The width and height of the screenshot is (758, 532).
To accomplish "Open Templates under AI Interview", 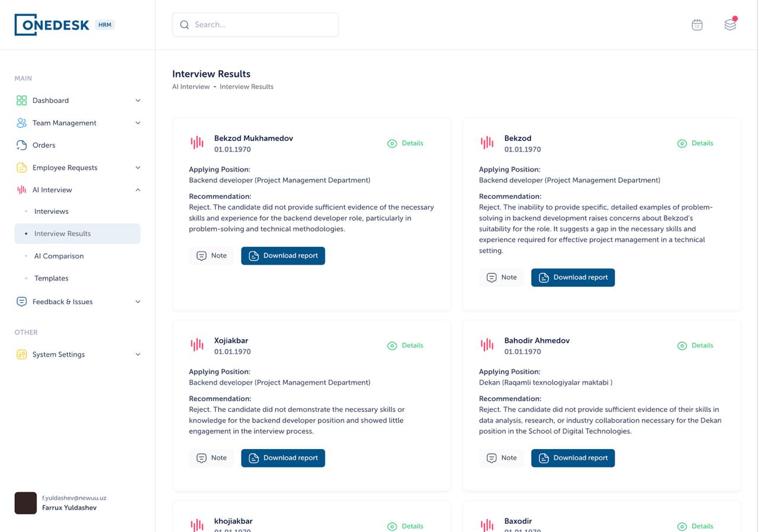I will 52,278.
